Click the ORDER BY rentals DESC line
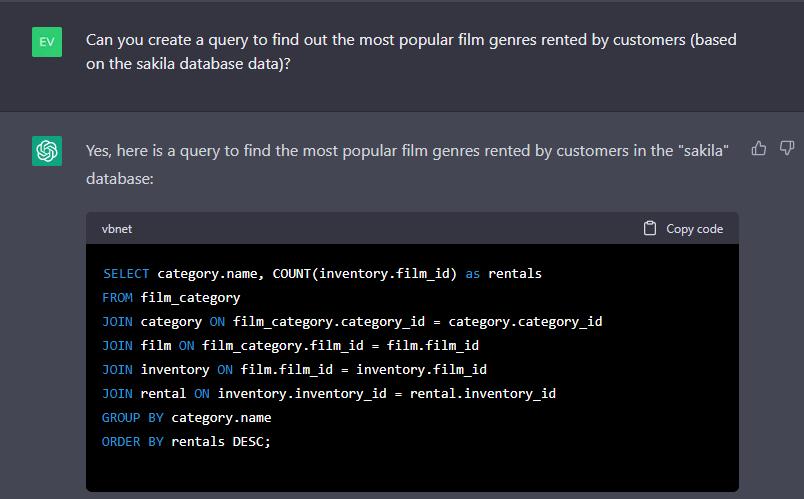This screenshot has height=499, width=804. tap(186, 441)
